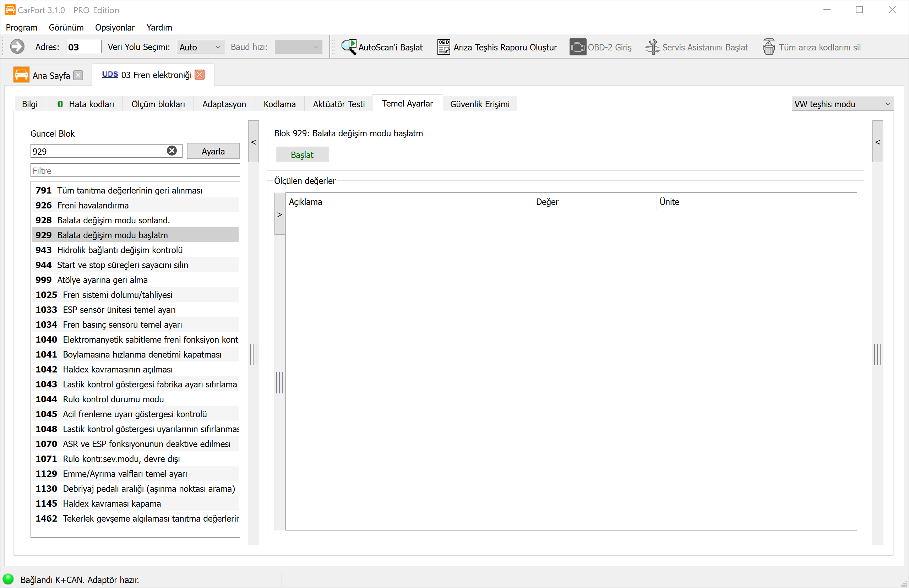Click the Açıklama column header
909x588 pixels.
point(409,202)
